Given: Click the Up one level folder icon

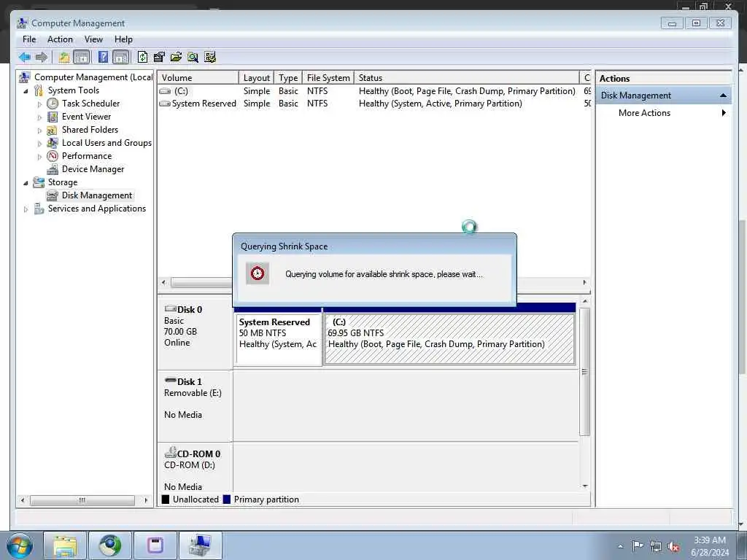Looking at the screenshot, I should tap(64, 58).
